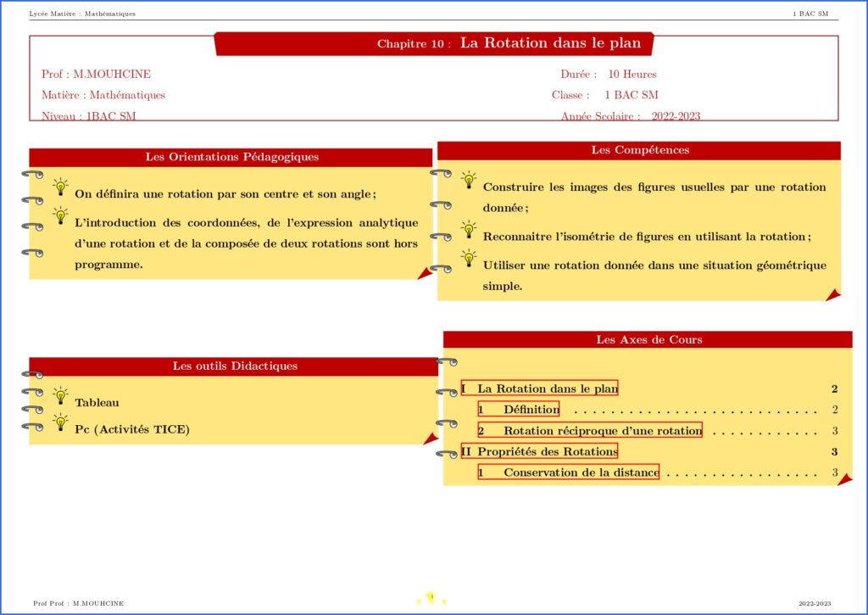Click the page number 2 on the Définition row
868x615 pixels.
coord(835,410)
